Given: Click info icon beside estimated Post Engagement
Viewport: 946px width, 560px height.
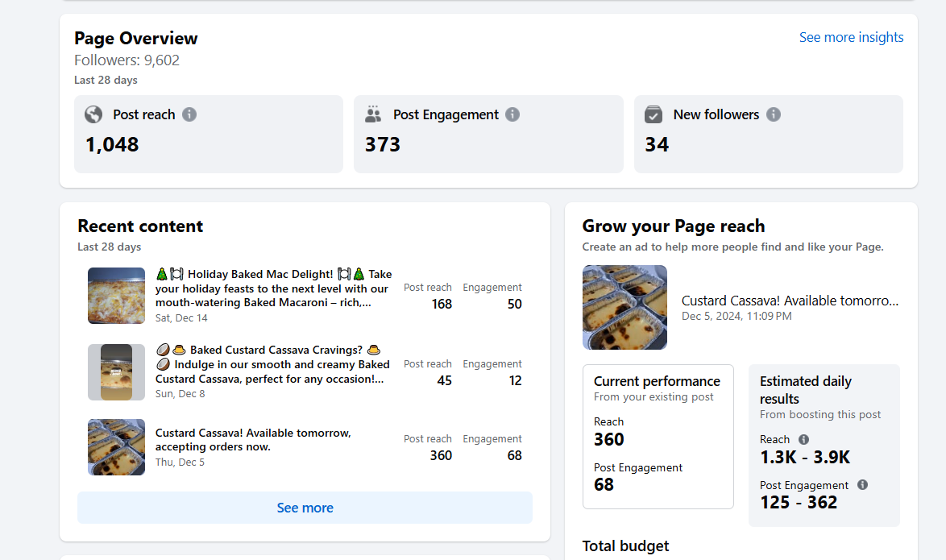Looking at the screenshot, I should pos(862,485).
